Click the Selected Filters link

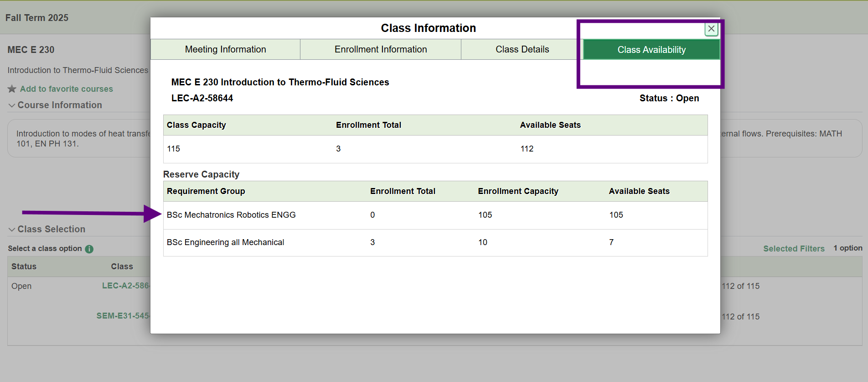click(794, 249)
